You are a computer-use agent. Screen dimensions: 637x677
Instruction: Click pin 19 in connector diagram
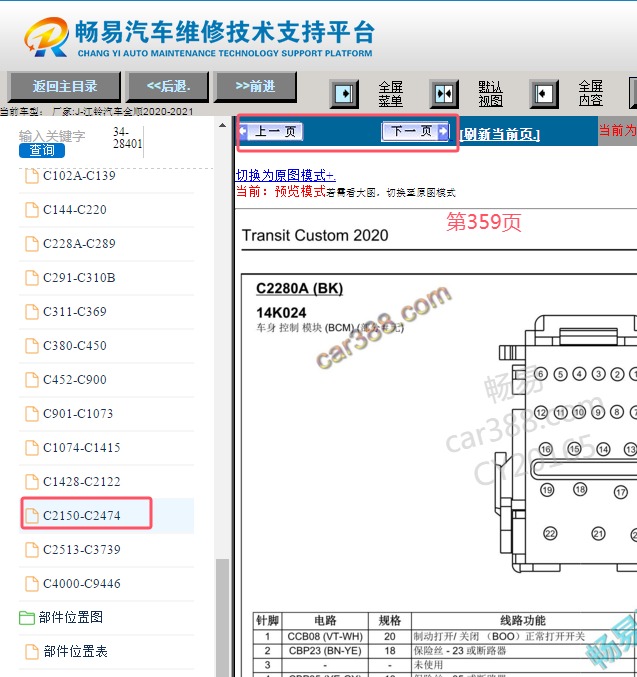click(x=547, y=490)
